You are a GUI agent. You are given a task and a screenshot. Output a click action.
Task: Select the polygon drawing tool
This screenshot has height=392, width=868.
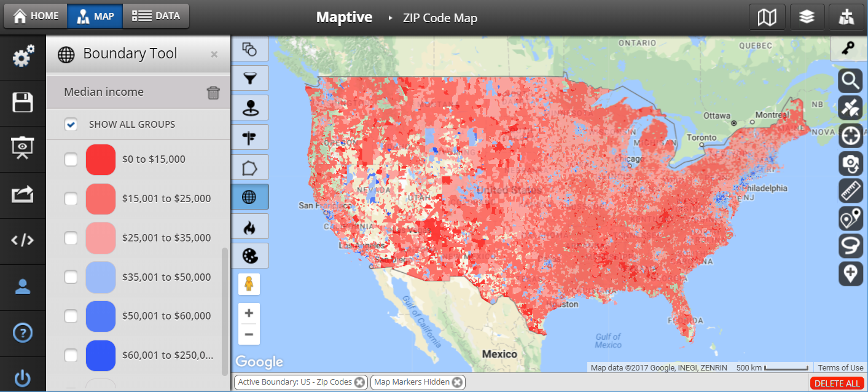[x=249, y=167]
